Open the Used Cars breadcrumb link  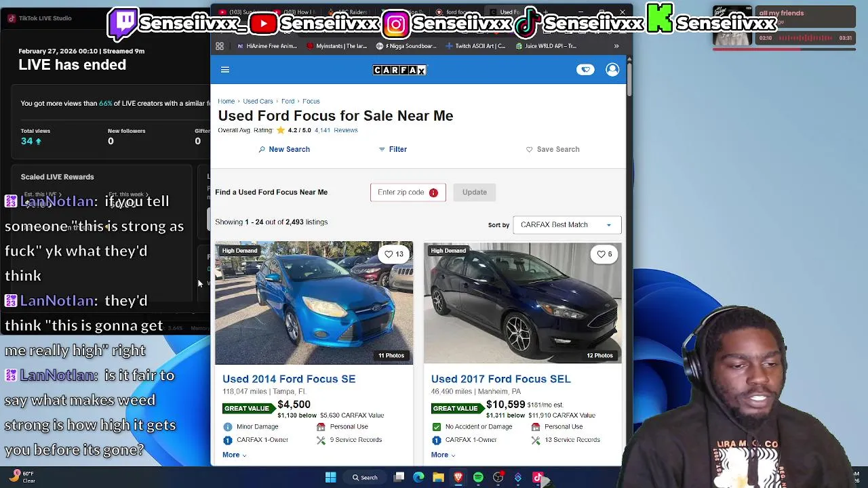pyautogui.click(x=258, y=102)
